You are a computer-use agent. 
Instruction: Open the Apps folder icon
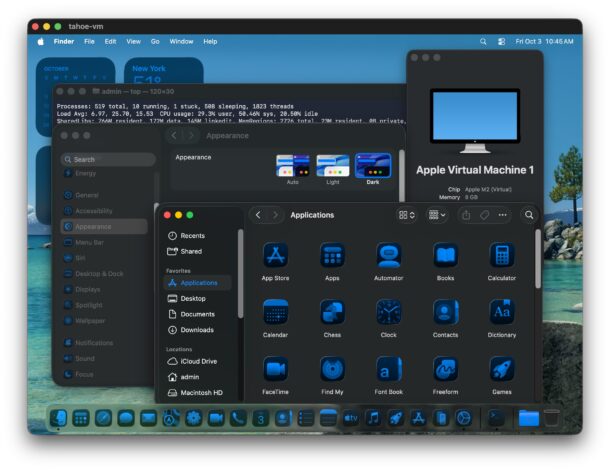[332, 256]
